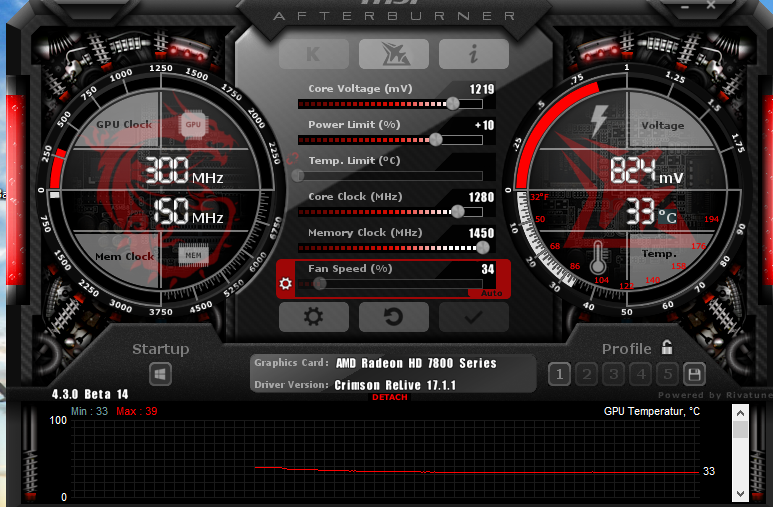
Task: Click the Min : 33 graph value
Action: [x=89, y=411]
